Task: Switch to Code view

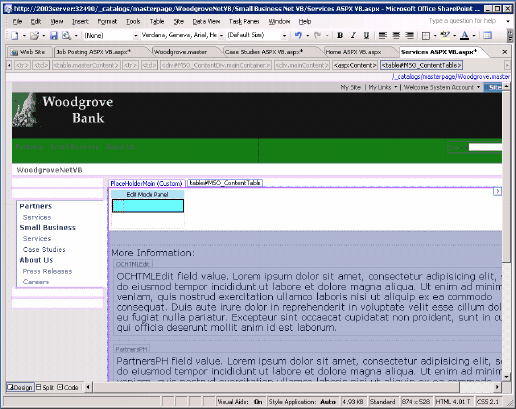Action: (x=68, y=387)
